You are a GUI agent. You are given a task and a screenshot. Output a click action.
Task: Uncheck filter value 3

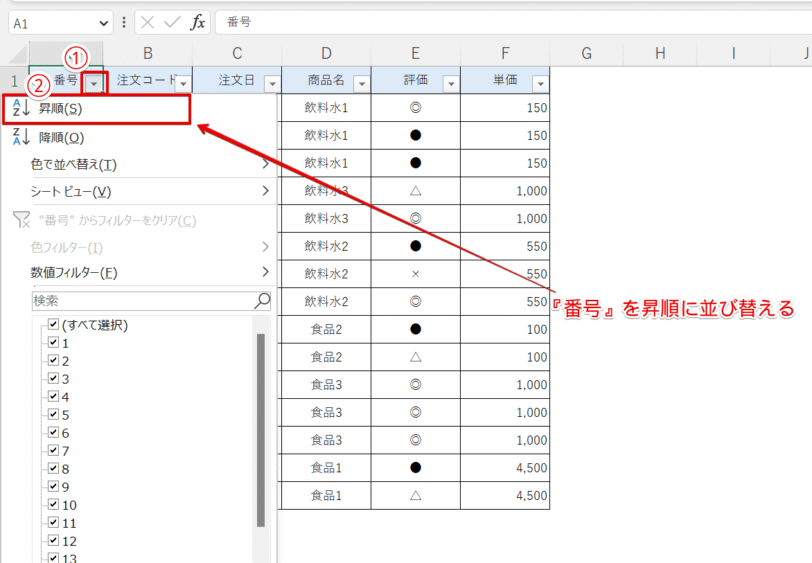coord(53,378)
